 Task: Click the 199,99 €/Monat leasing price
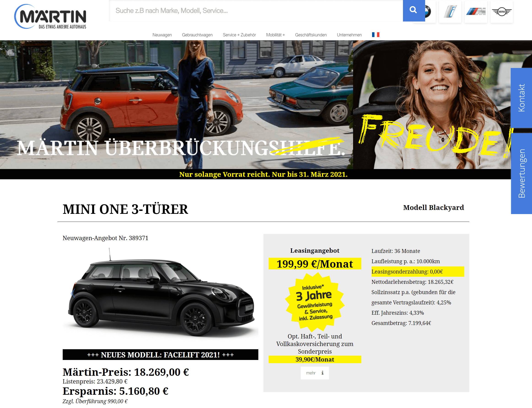[x=315, y=264]
